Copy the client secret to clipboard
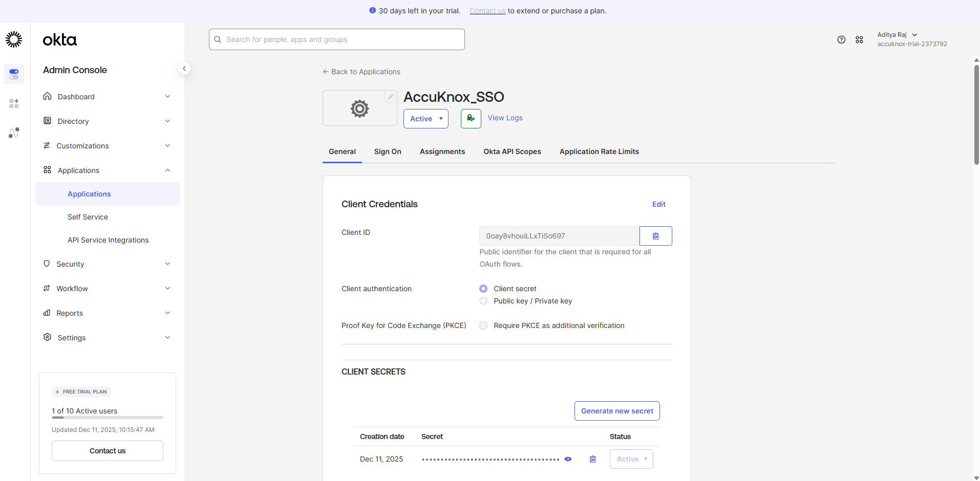Image resolution: width=980 pixels, height=481 pixels. pyautogui.click(x=593, y=459)
